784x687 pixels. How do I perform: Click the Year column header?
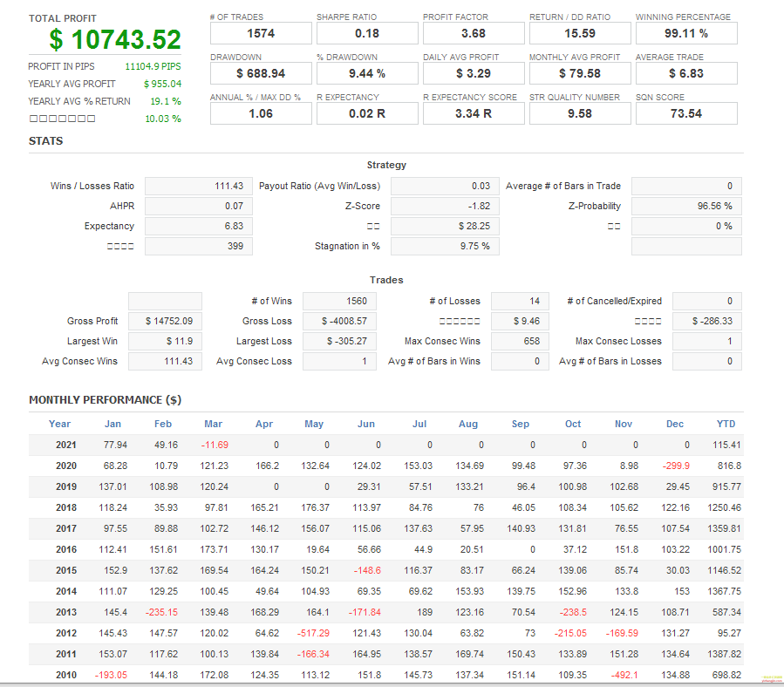tap(59, 424)
